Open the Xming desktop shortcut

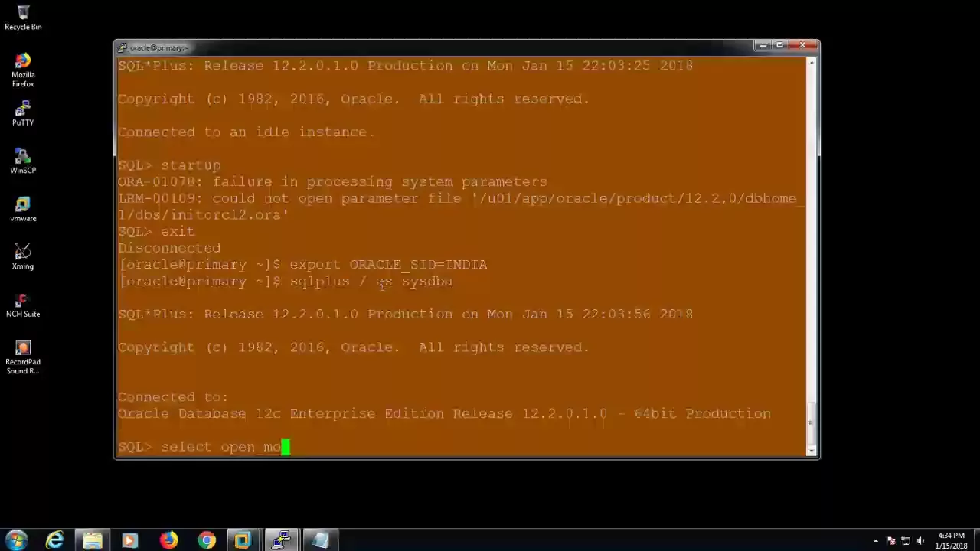coord(23,256)
